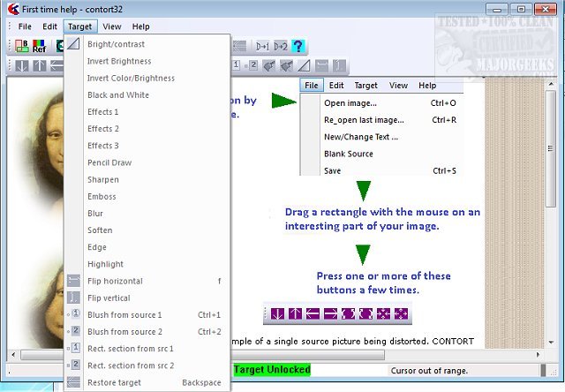Click the bright/contrast triangle toolbar icon
This screenshot has height=392, width=565.
point(304,65)
